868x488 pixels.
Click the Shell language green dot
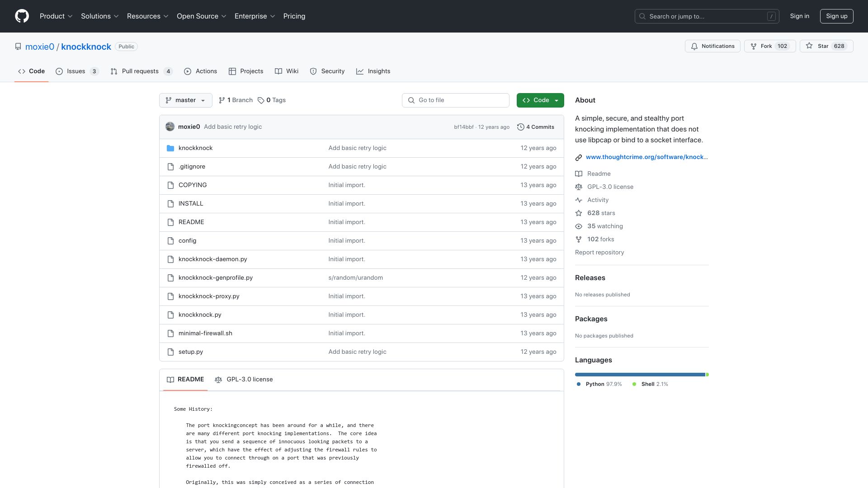pyautogui.click(x=634, y=385)
